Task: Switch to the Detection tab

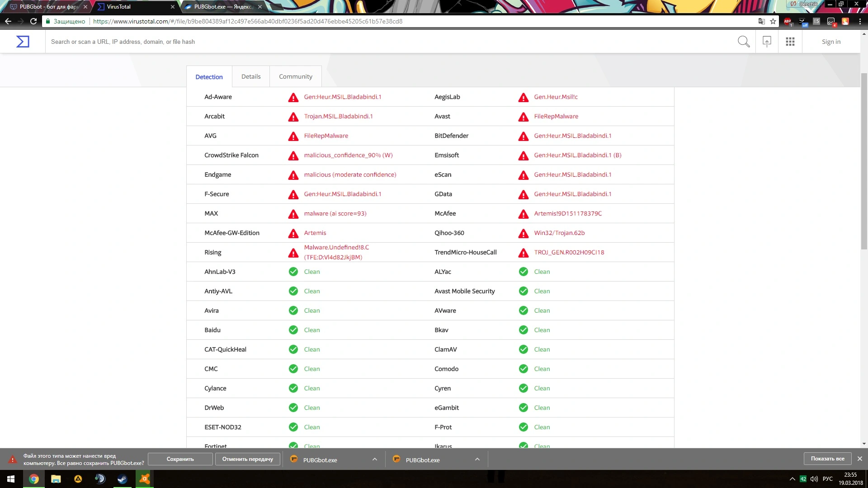Action: click(209, 77)
